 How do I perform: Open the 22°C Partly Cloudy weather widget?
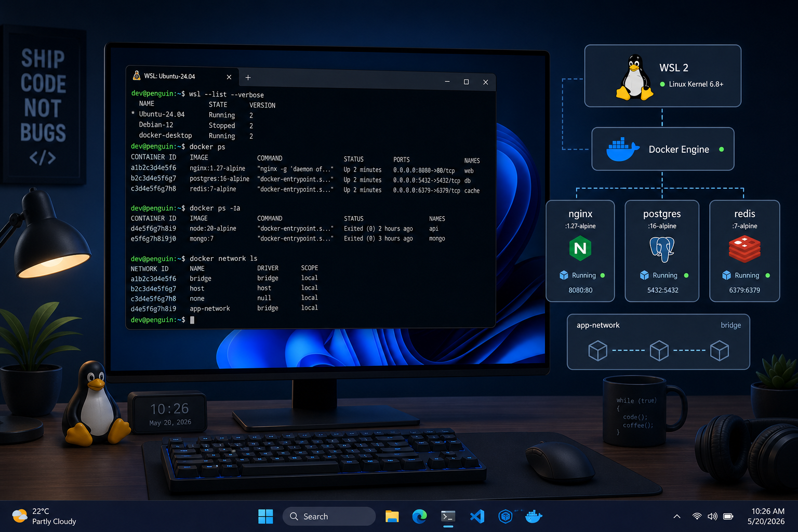pos(44,516)
